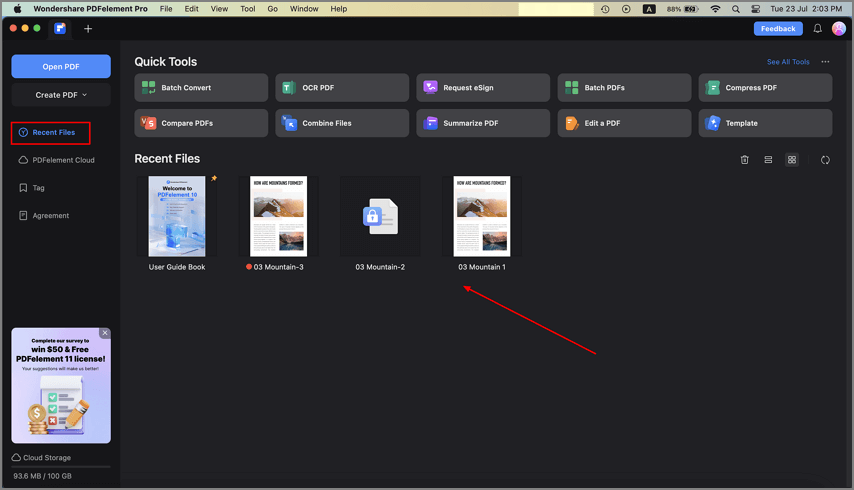Open the Compare PDFs tool
Viewport: 854px width, 490px height.
201,123
